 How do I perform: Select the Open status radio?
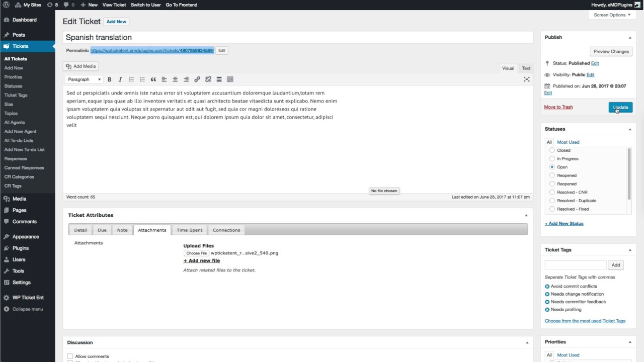click(x=552, y=167)
